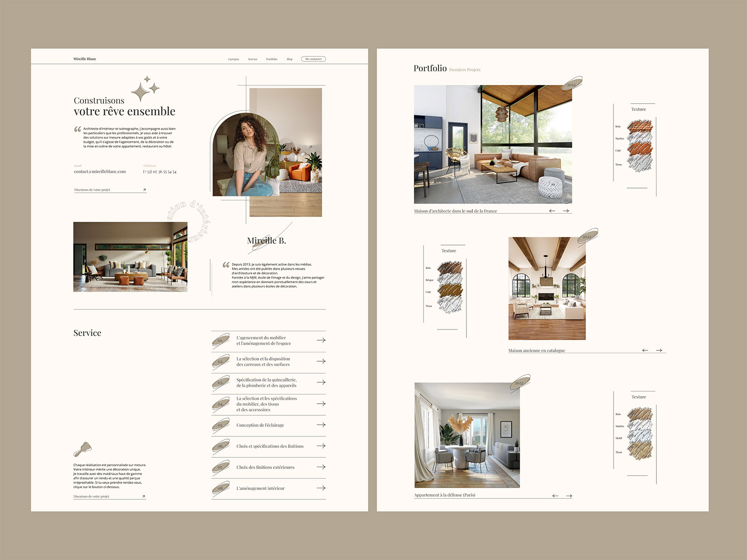This screenshot has width=747, height=560.
Task: Click previous arrow under Maison d'architecte project
Action: [552, 211]
